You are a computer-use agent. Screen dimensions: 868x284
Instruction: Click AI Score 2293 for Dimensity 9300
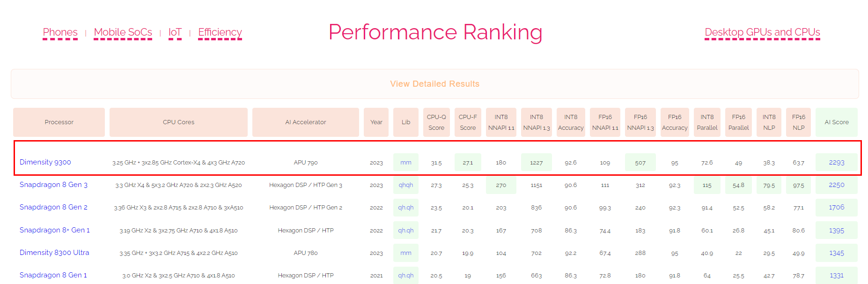(837, 162)
